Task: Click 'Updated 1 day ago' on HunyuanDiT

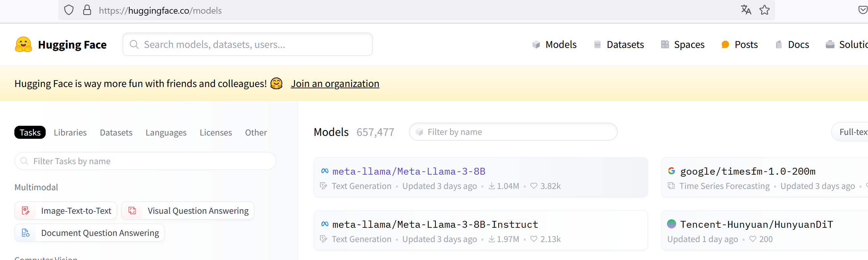Action: tap(703, 239)
